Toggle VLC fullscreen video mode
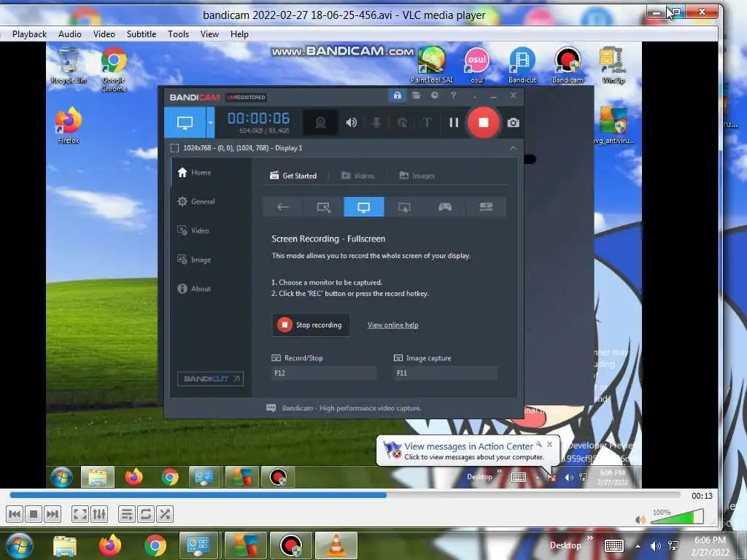This screenshot has width=747, height=560. pyautogui.click(x=80, y=514)
